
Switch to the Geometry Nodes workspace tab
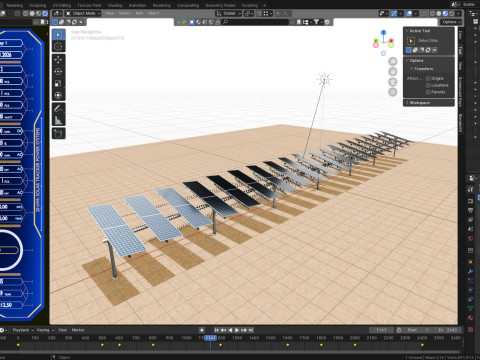[220, 5]
